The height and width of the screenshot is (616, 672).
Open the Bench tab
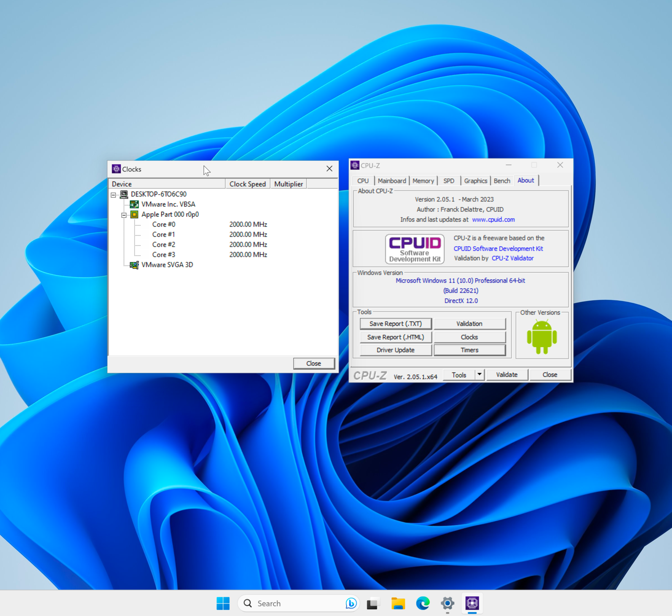coord(502,181)
